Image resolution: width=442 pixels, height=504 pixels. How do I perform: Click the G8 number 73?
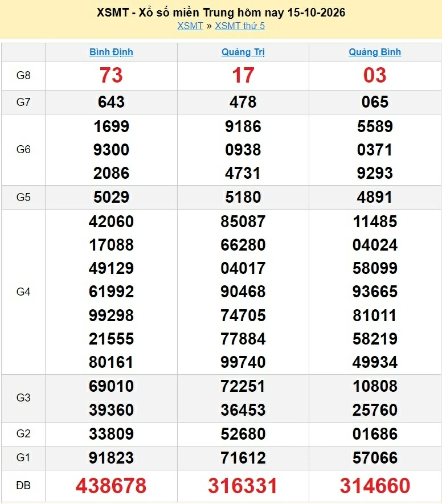coord(111,76)
